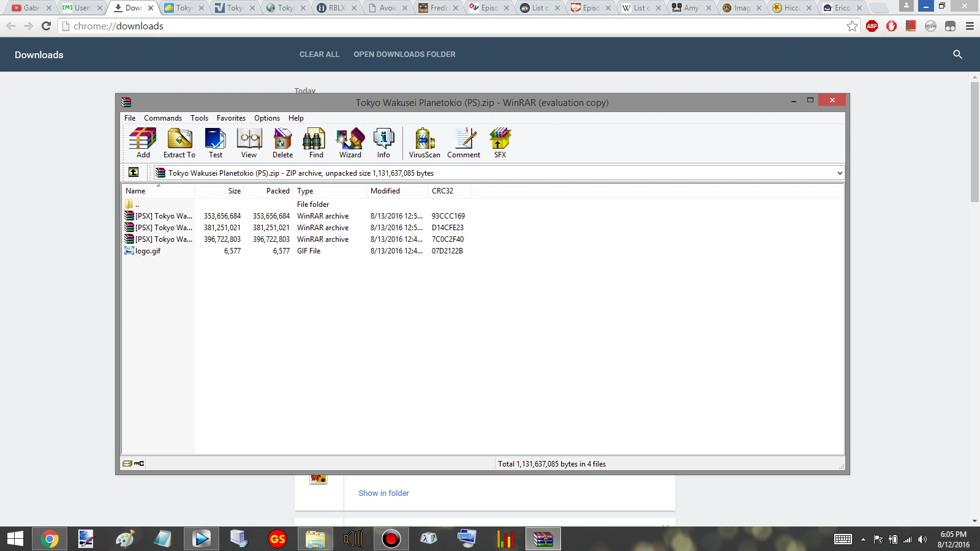Click the CRC32 value 7C0C2F40
This screenshot has width=980, height=551.
[448, 239]
